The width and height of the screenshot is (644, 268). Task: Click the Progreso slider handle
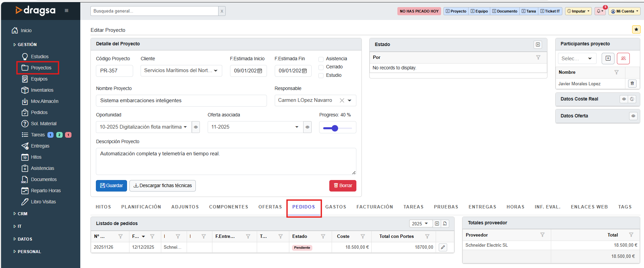click(x=335, y=128)
